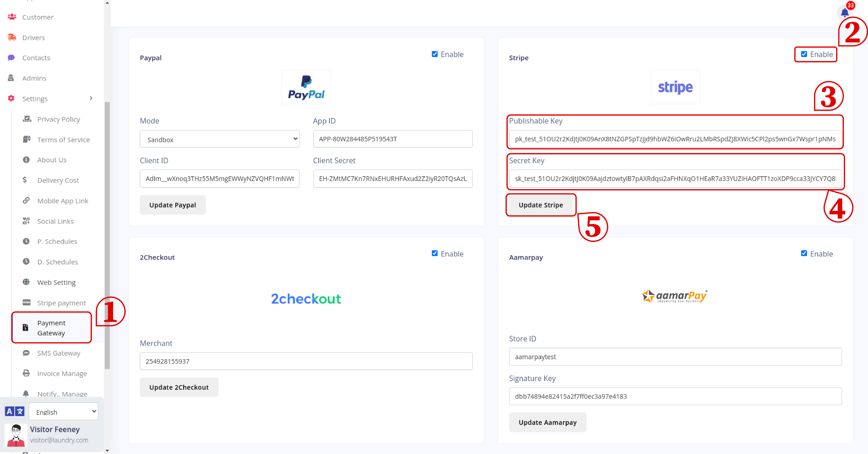
Task: Open the Delivery Cost menu item
Action: coord(58,180)
